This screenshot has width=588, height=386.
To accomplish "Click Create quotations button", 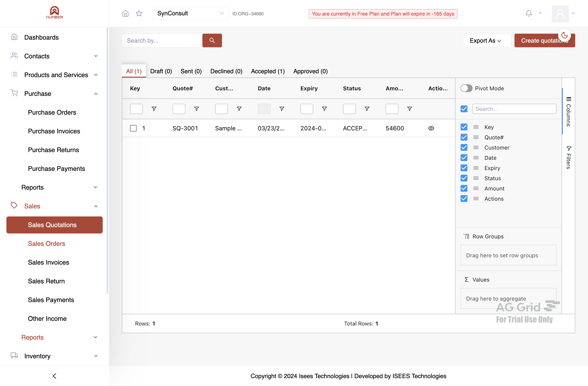I will 544,40.
